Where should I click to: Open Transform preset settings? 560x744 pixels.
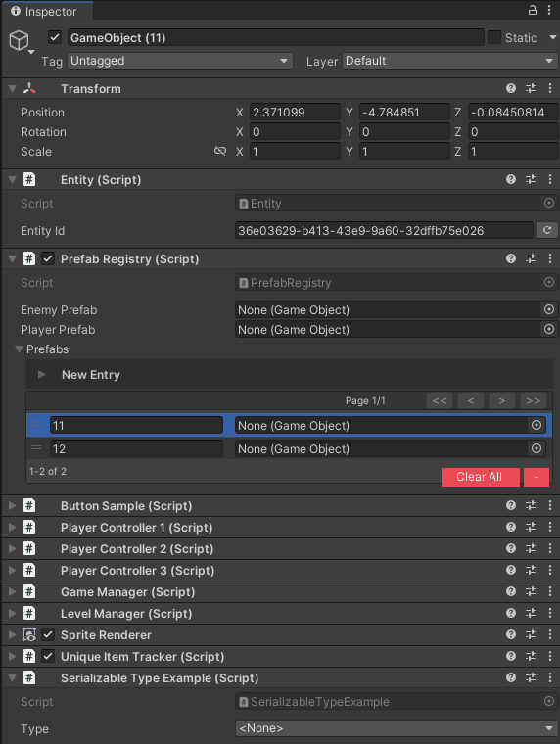tap(531, 88)
